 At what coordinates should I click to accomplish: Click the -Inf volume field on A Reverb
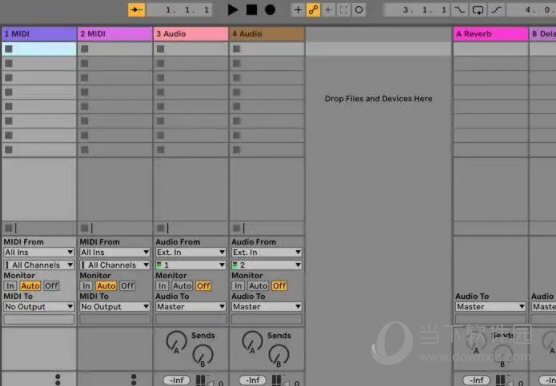click(477, 381)
